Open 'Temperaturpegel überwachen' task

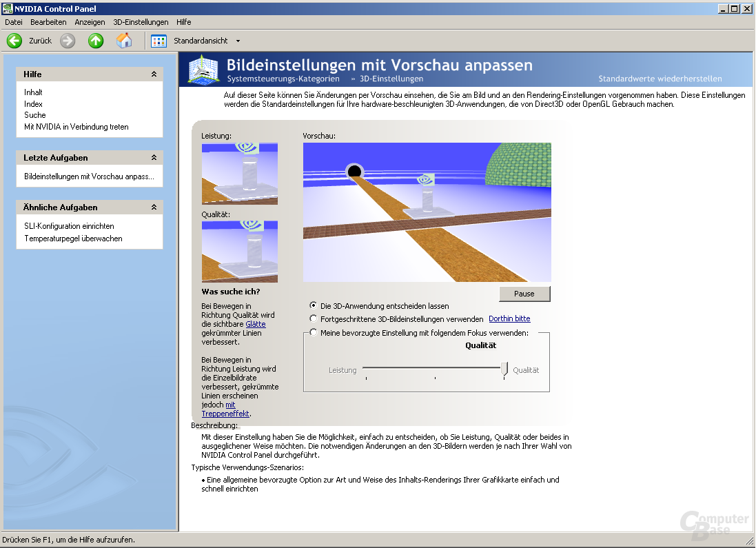point(73,239)
